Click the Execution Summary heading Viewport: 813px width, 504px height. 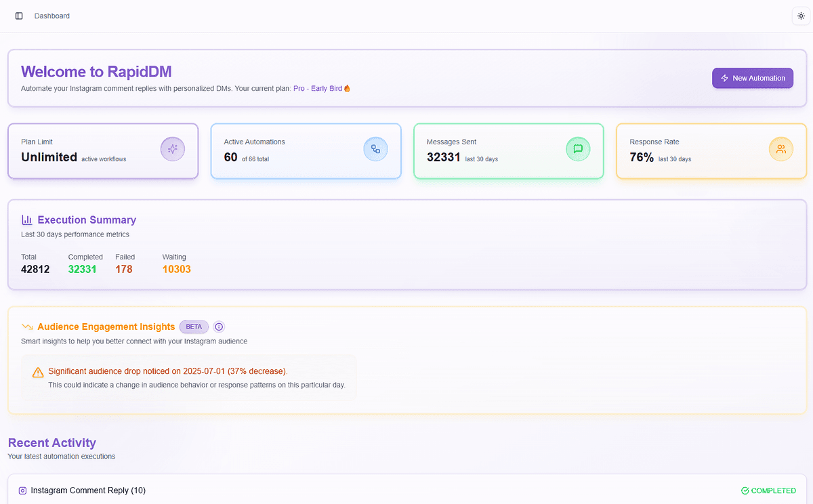coord(87,219)
